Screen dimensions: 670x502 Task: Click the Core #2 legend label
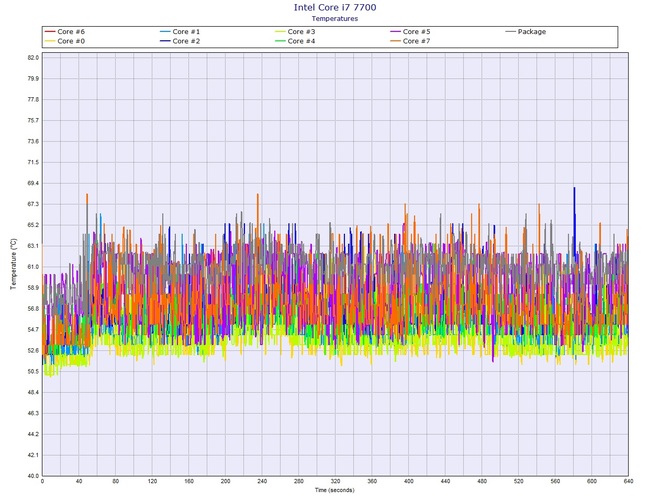coord(186,41)
